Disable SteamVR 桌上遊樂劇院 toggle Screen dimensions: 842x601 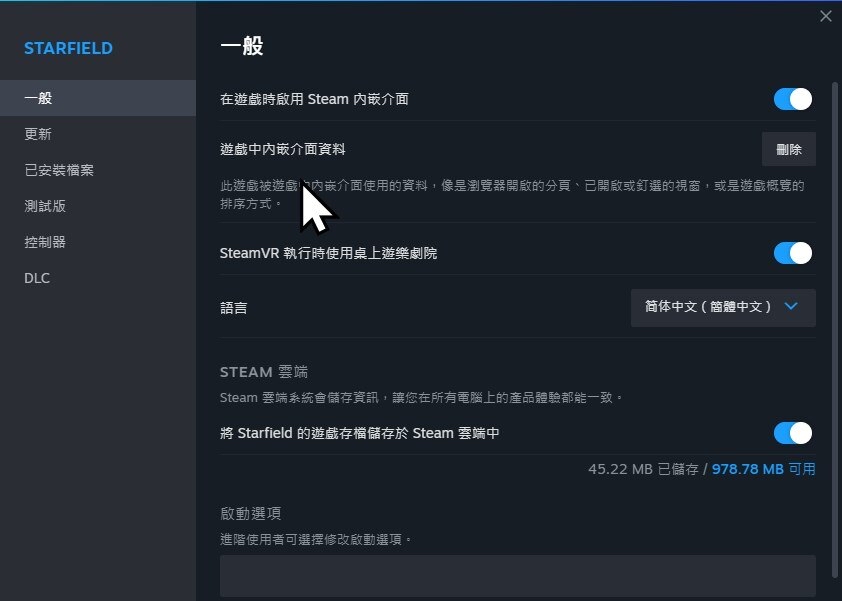(792, 253)
